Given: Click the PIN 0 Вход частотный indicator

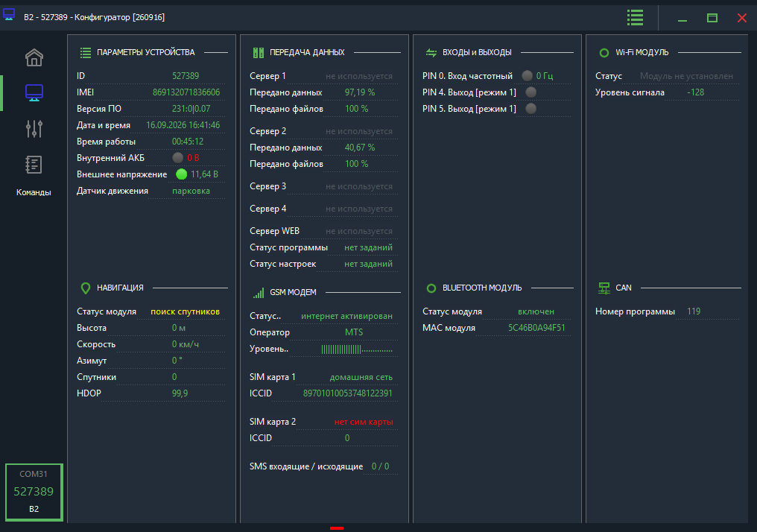Looking at the screenshot, I should click(528, 76).
